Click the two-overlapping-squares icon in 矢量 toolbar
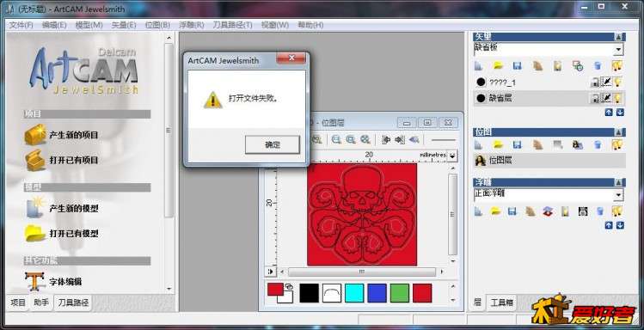This screenshot has height=330, width=644. (x=578, y=65)
